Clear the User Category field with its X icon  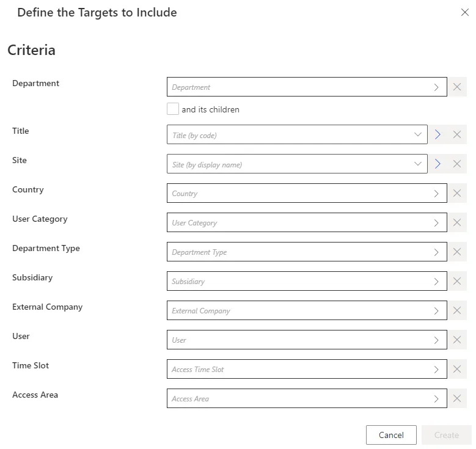click(x=457, y=222)
